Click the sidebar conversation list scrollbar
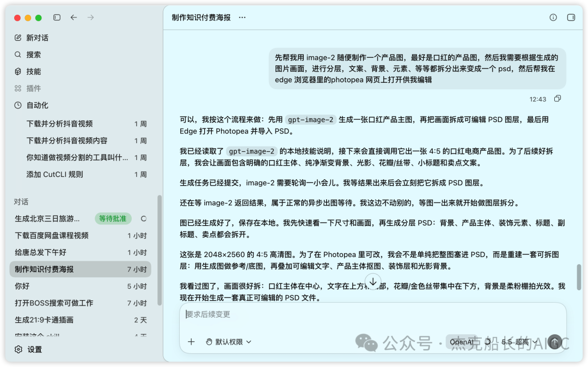This screenshot has width=588, height=367. coord(160,250)
